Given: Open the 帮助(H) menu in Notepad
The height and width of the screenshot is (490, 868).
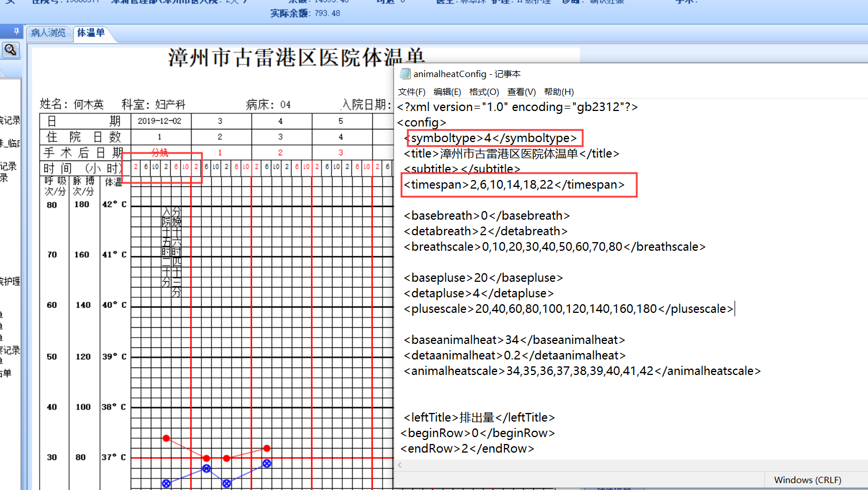Looking at the screenshot, I should (x=559, y=92).
